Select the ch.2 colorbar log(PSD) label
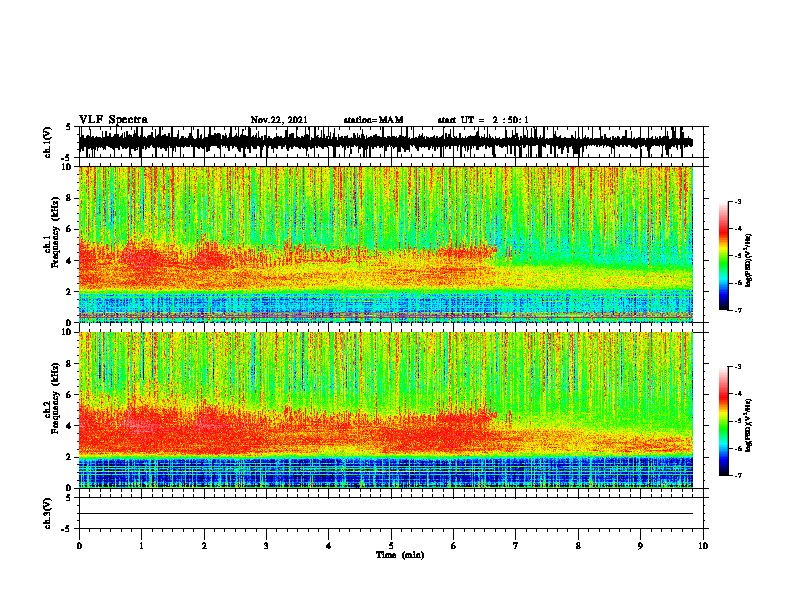Image resolution: width=792 pixels, height=612 pixels. click(748, 425)
